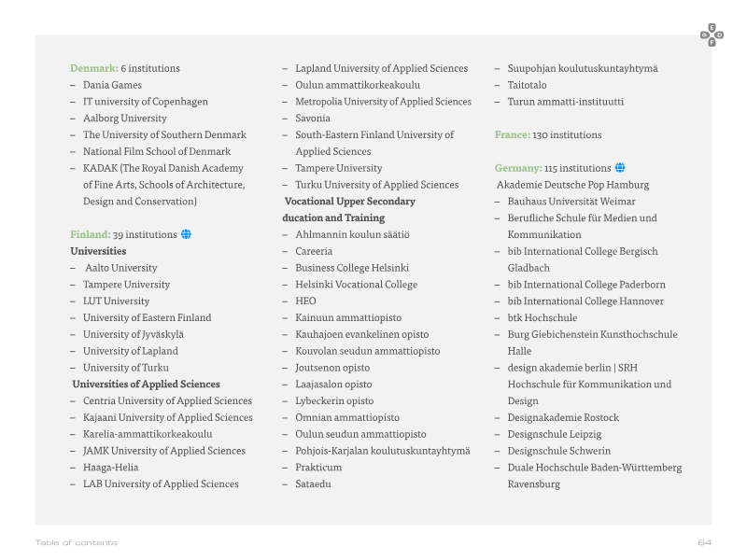Click the btk Hochschule entry
The width and height of the screenshot is (747, 560).
[x=543, y=317]
